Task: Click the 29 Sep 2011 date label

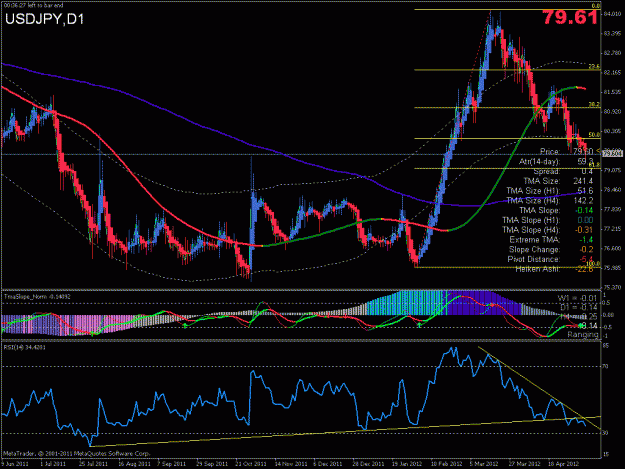Action: click(212, 464)
